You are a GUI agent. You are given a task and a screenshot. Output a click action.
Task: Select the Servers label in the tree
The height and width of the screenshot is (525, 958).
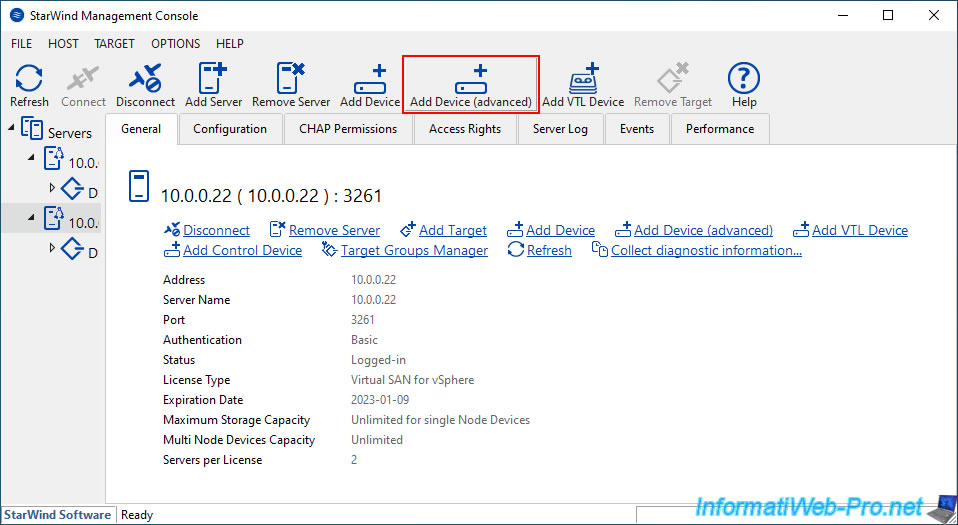[70, 132]
